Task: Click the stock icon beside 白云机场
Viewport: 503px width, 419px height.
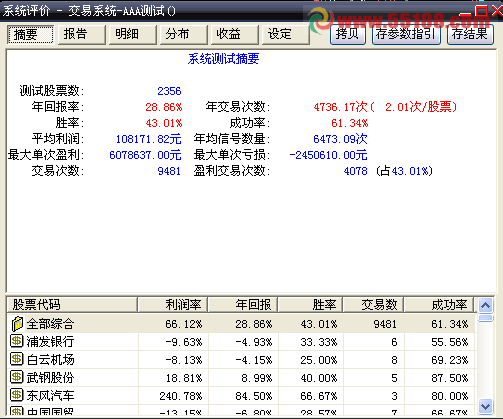Action: coord(16,359)
